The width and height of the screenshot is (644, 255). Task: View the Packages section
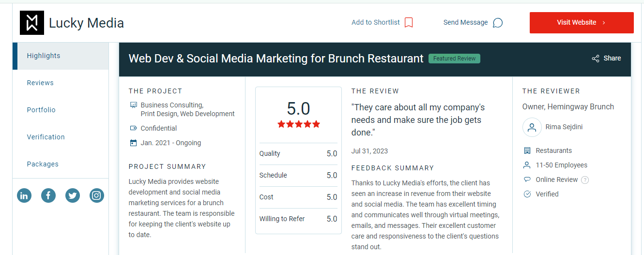click(61, 164)
